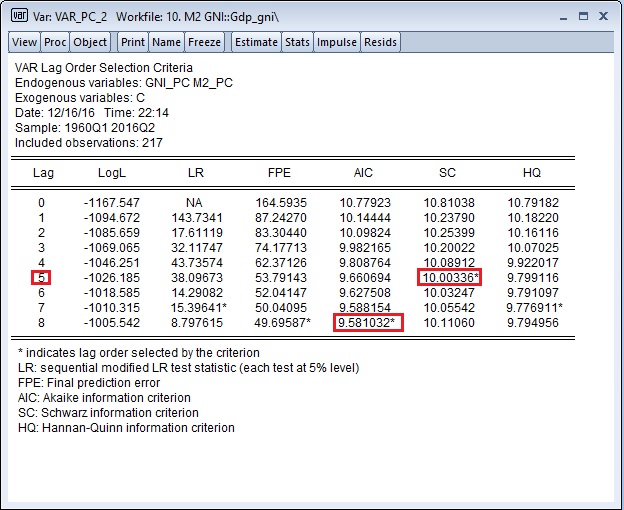Minimize the VAR_PC_2 window
Viewport: 624px width, 510px height.
coord(558,17)
